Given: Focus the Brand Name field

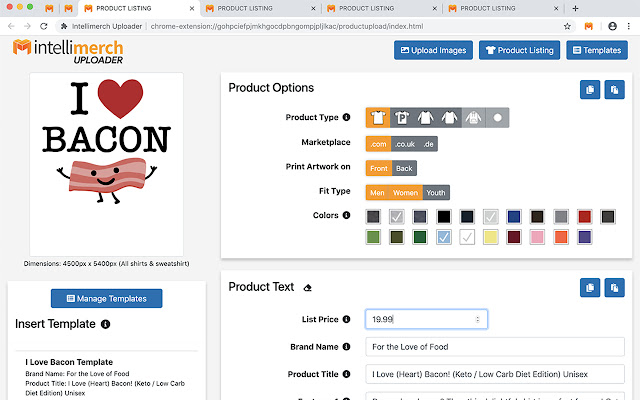Looking at the screenshot, I should pyautogui.click(x=495, y=347).
